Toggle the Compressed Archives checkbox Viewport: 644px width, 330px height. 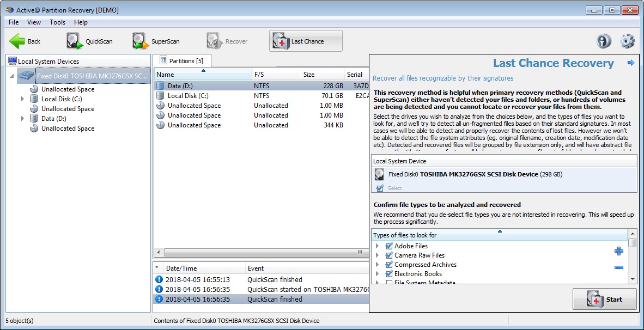point(389,265)
